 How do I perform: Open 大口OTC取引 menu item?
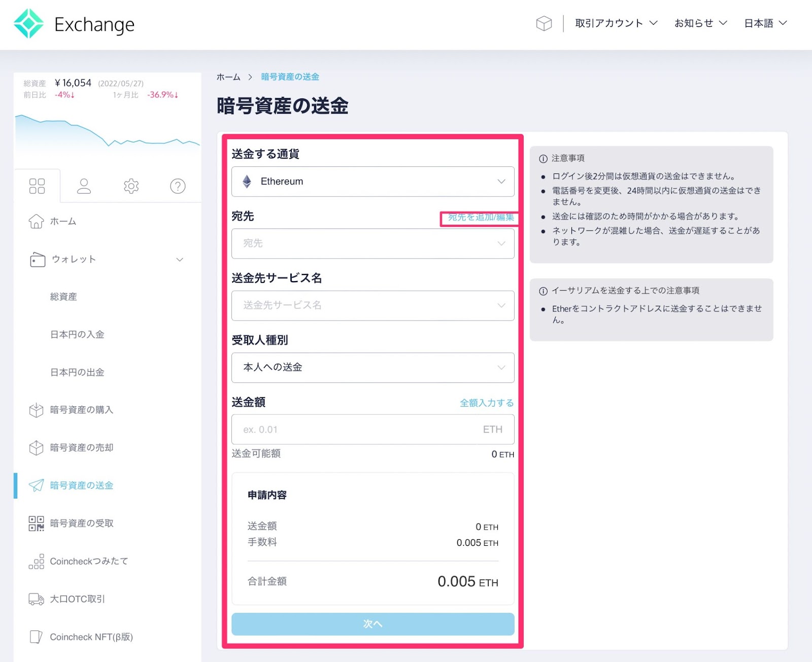[x=77, y=599]
